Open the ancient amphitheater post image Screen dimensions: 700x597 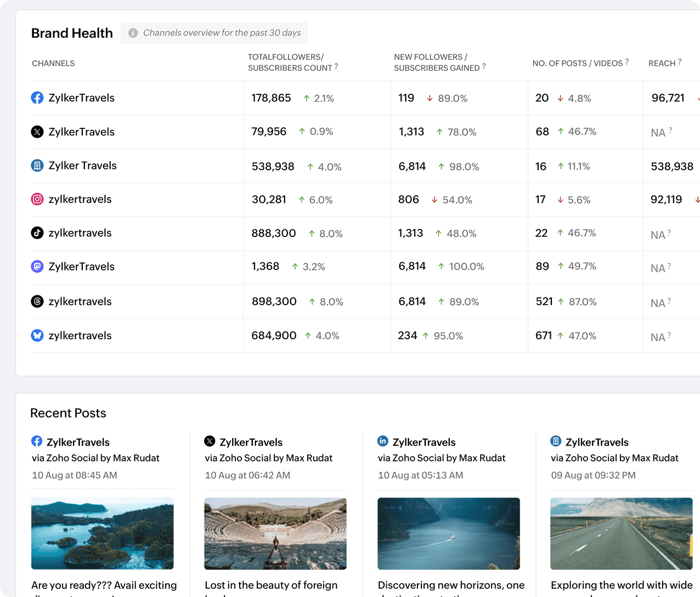click(275, 533)
